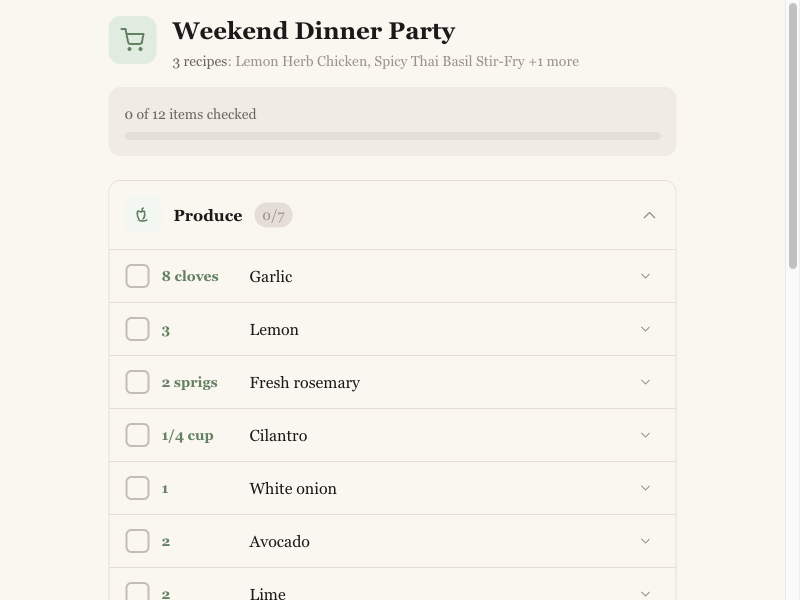800x600 pixels.
Task: Check the Cilantro checkbox
Action: coord(137,435)
